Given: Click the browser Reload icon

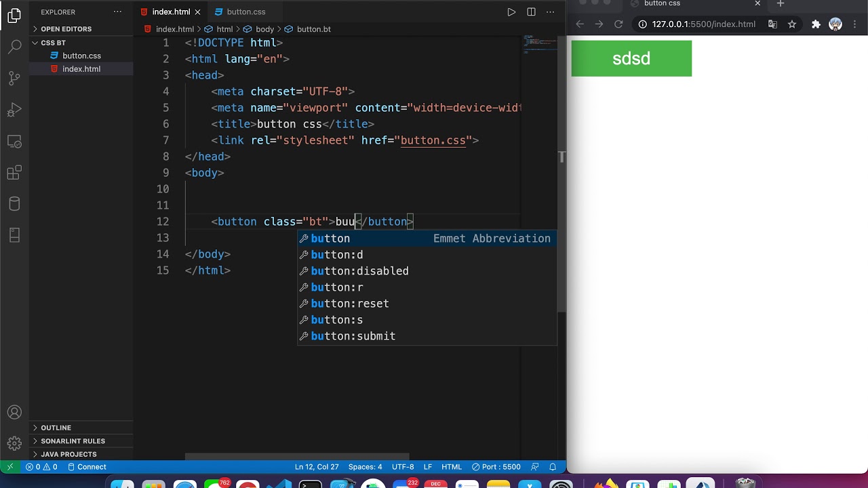Looking at the screenshot, I should [618, 24].
